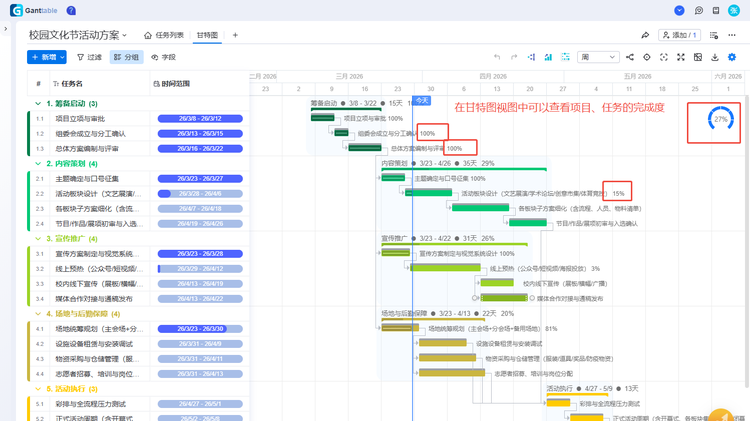750x421 pixels.
Task: Select the 甘特图 tab
Action: (x=208, y=35)
